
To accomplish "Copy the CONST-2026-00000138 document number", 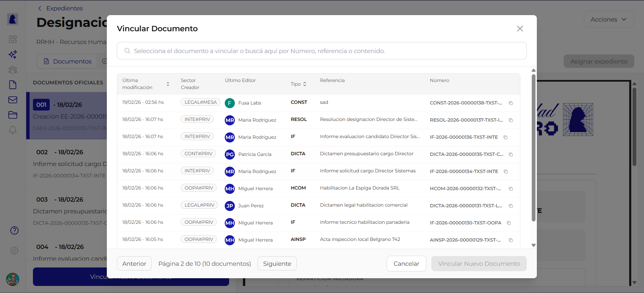I will [x=511, y=103].
